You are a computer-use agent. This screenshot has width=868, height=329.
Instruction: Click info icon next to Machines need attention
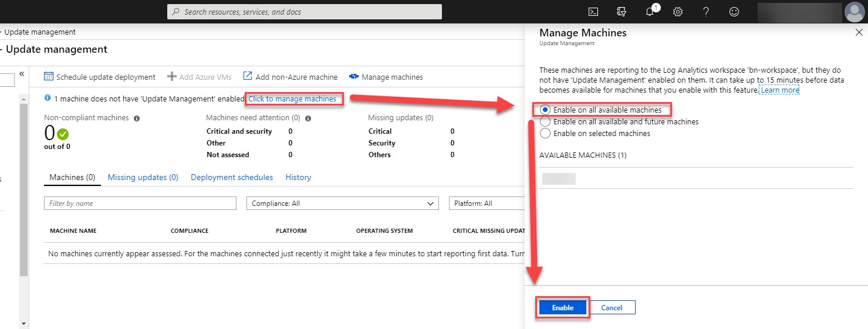point(308,118)
